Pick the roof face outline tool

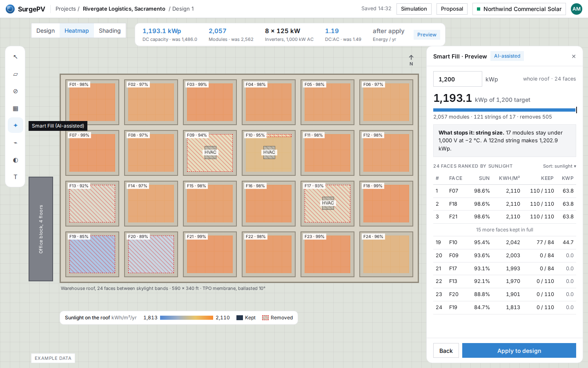(16, 74)
